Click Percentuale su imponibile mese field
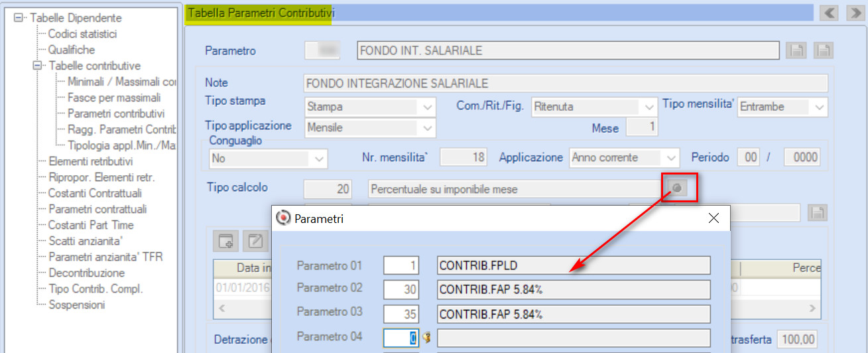Viewport: 868px width, 353px height. click(x=515, y=189)
